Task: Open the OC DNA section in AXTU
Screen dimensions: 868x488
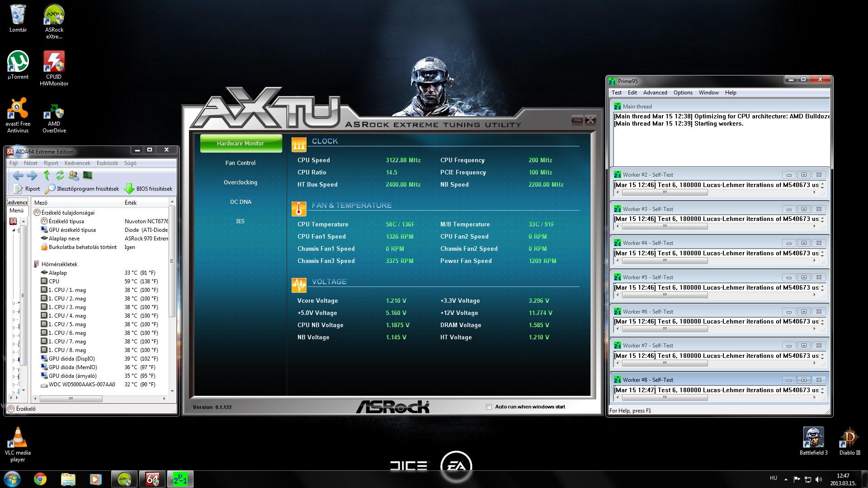Action: tap(241, 202)
